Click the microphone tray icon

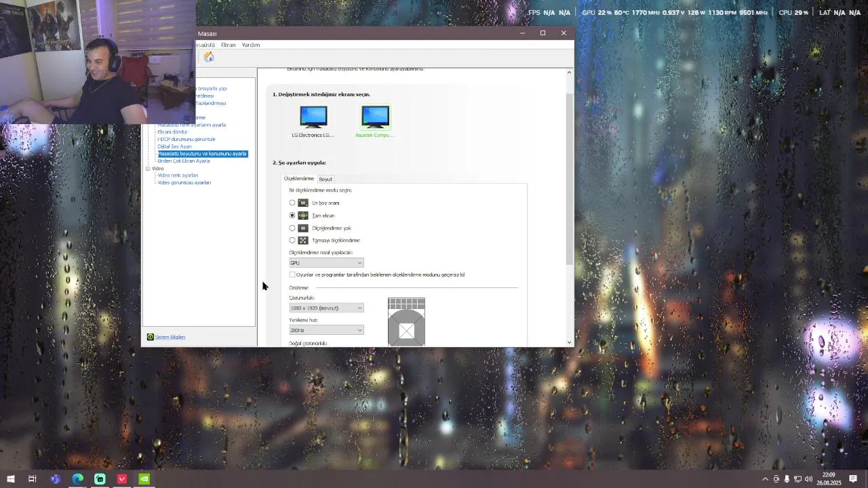click(x=787, y=479)
